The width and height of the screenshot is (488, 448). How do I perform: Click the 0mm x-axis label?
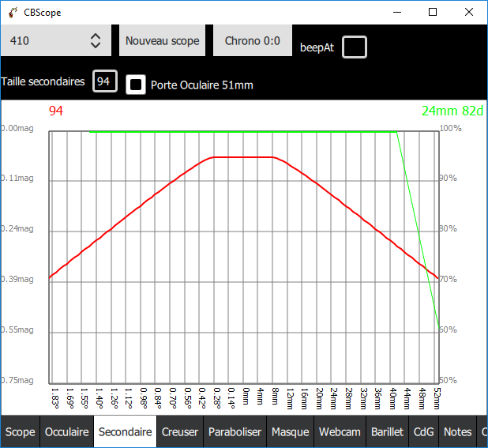[x=246, y=396]
